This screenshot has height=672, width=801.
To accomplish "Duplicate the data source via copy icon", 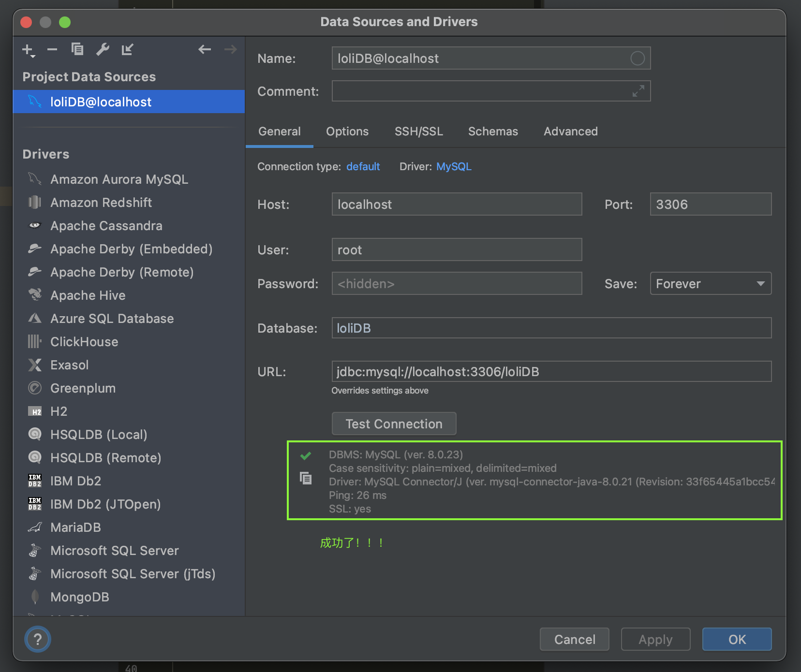I will pos(77,49).
